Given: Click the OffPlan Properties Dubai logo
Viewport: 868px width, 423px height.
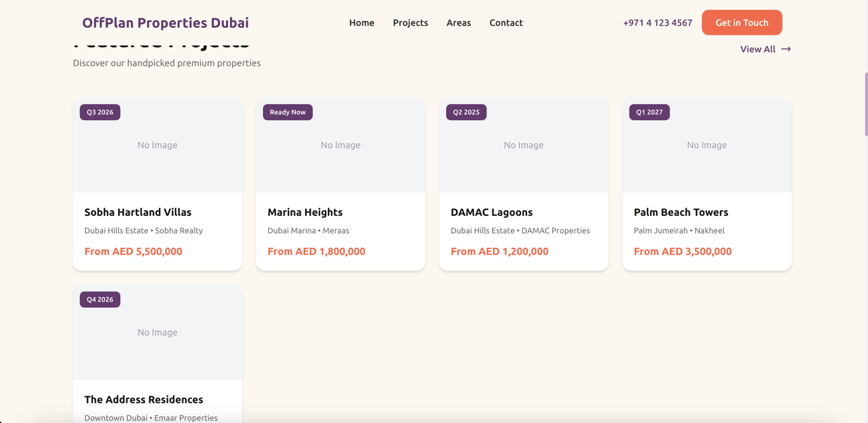Looking at the screenshot, I should 165,23.
